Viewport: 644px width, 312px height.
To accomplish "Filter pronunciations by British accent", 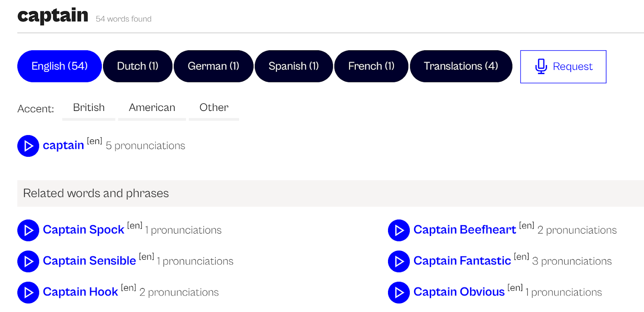I will coord(89,107).
